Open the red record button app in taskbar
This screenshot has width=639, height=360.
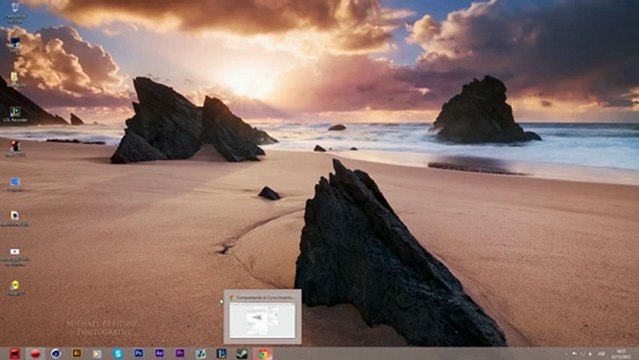[x=35, y=353]
